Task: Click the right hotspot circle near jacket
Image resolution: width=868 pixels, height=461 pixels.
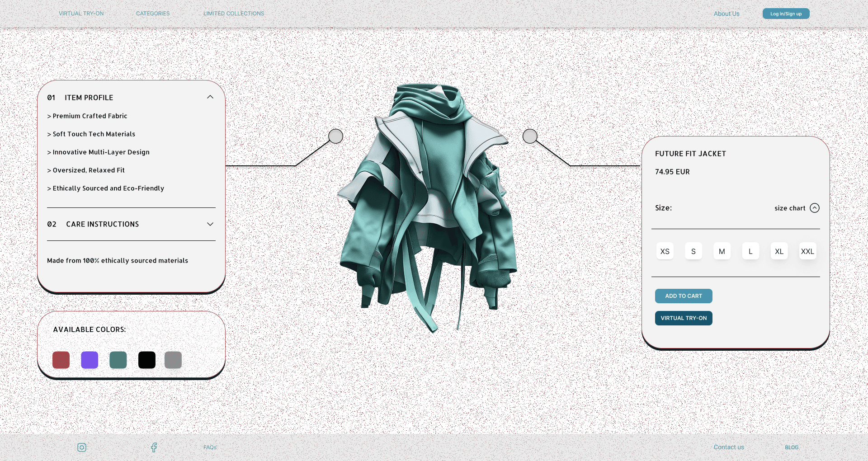Action: [x=530, y=136]
